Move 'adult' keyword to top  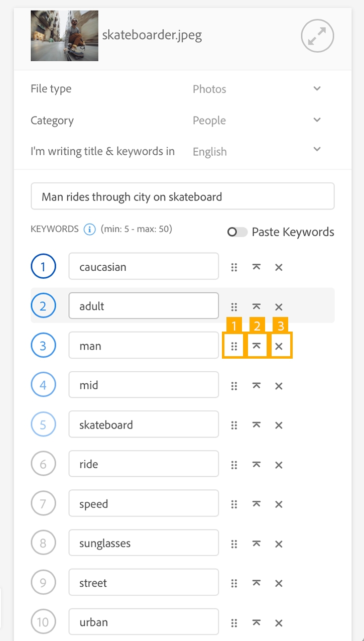pos(257,306)
